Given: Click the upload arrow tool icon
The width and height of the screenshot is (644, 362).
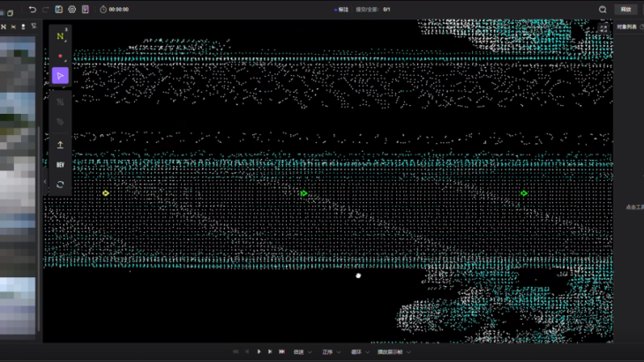Looking at the screenshot, I should pos(60,144).
